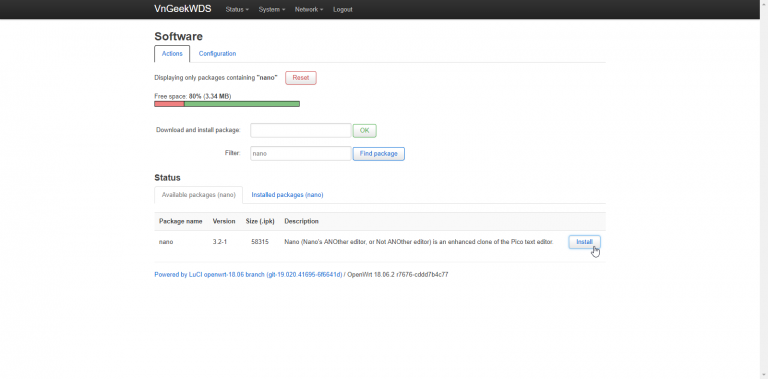
Task: Expand the System menu in navbar
Action: [x=272, y=9]
